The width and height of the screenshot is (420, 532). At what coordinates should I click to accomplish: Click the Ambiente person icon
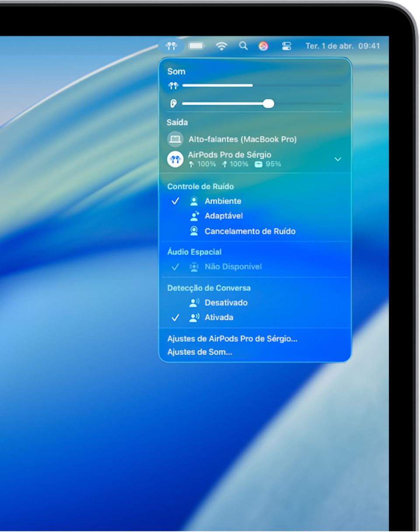(x=194, y=201)
